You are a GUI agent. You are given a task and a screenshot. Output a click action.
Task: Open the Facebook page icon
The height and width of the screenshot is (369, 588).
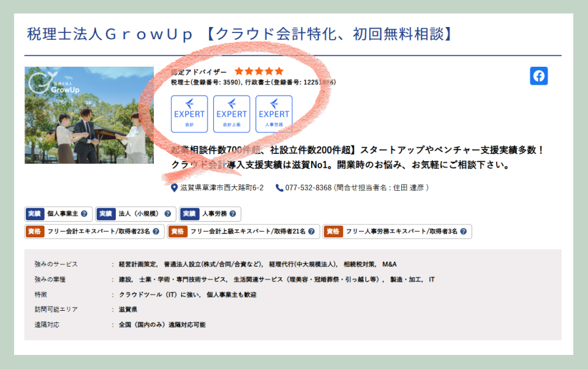pos(539,76)
